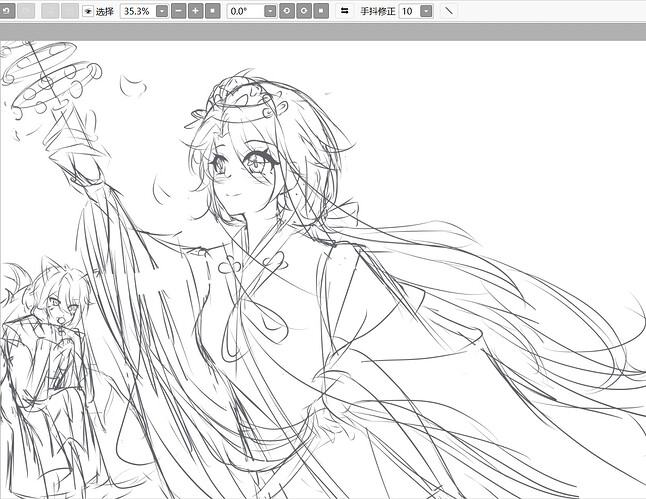Flip the canvas horizontally
The width and height of the screenshot is (646, 499).
[345, 11]
